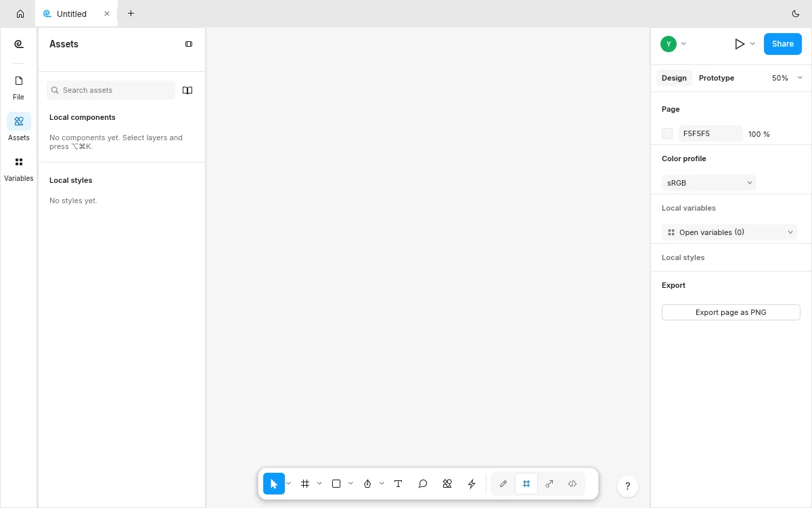The height and width of the screenshot is (508, 812).
Task: Expand Move tool options chevron
Action: point(289,484)
